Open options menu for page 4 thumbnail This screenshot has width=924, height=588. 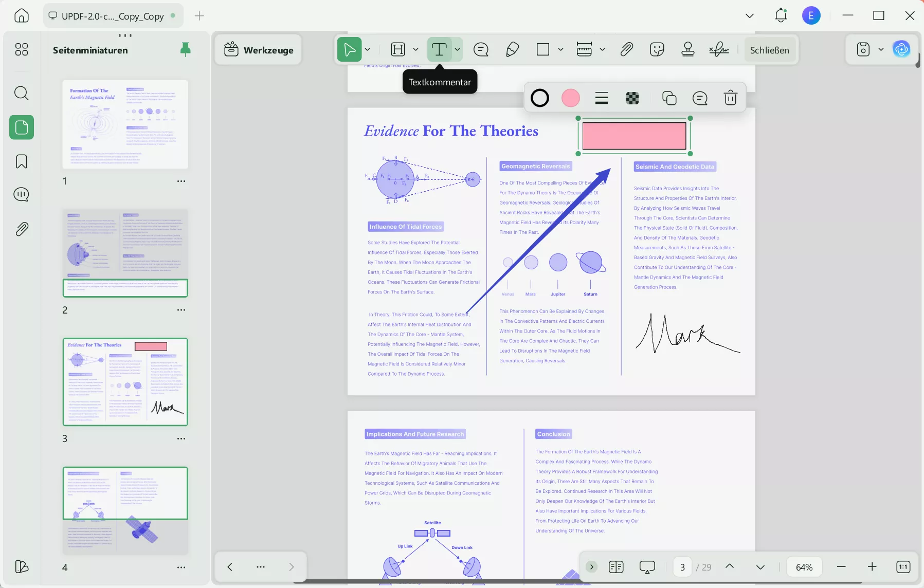(181, 567)
